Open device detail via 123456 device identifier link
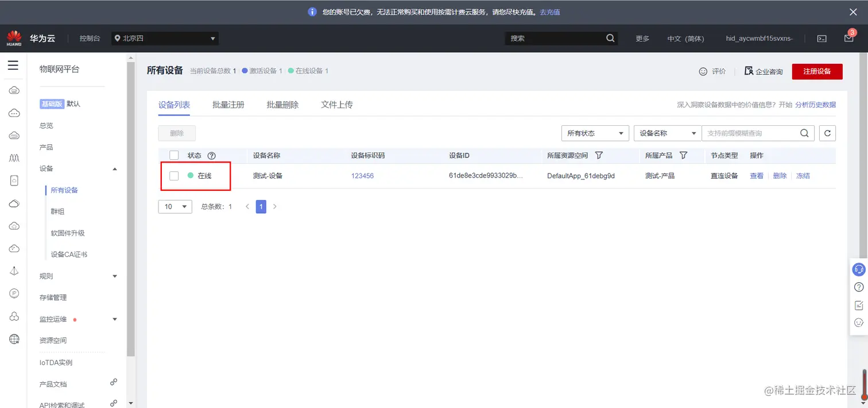This screenshot has height=408, width=868. click(x=362, y=176)
